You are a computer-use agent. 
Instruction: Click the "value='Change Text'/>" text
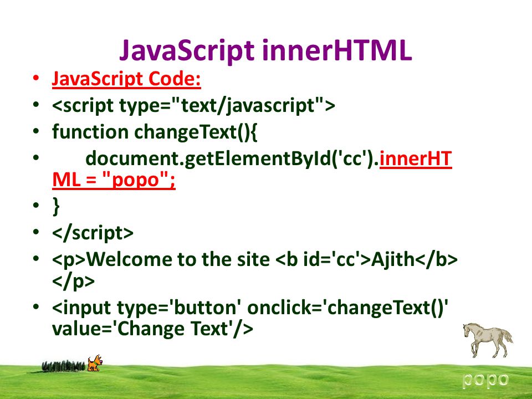tap(152, 329)
